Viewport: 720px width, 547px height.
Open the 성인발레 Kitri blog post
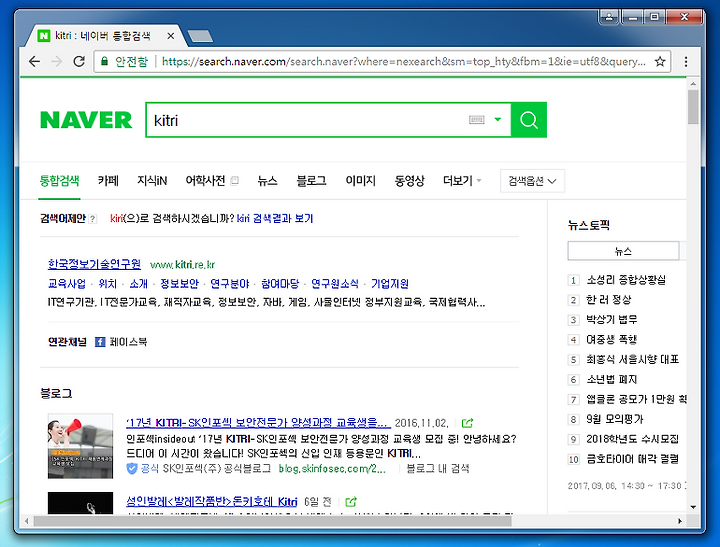point(212,502)
